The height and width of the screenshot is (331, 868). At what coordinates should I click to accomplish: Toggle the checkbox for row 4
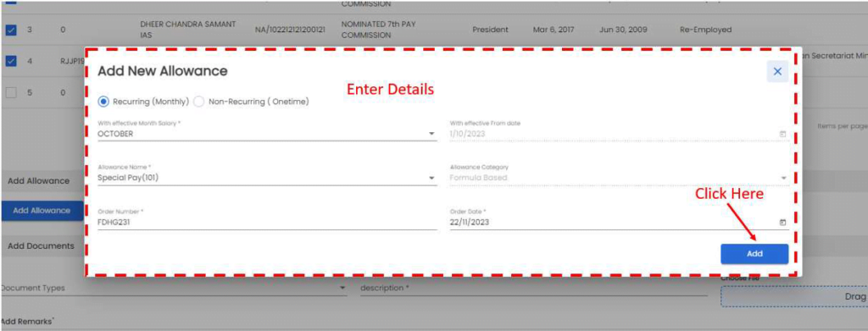11,61
